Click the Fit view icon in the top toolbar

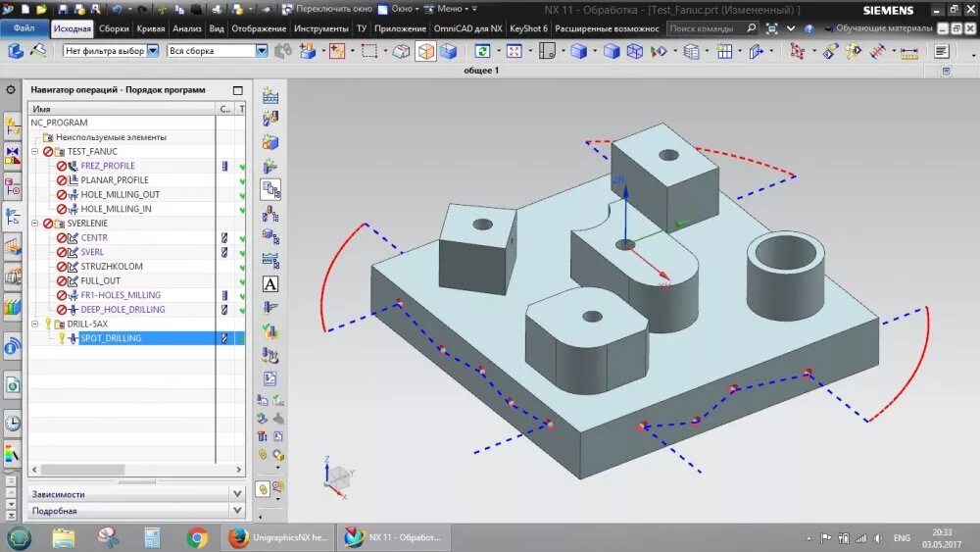pyautogui.click(x=514, y=51)
